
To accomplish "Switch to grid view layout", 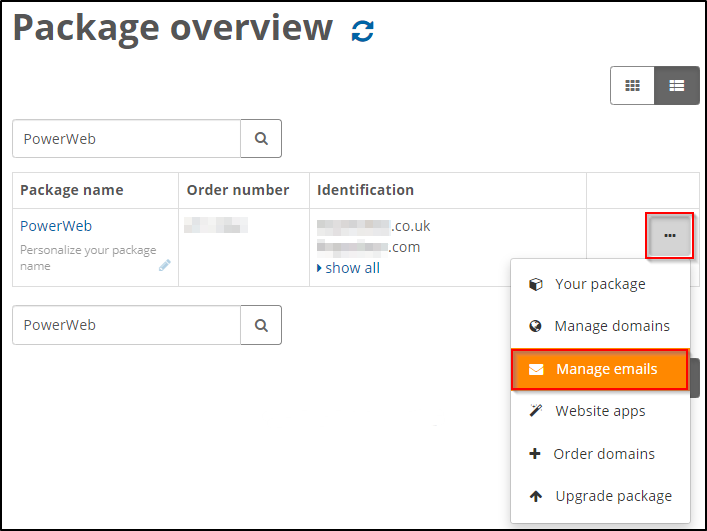I will click(632, 86).
